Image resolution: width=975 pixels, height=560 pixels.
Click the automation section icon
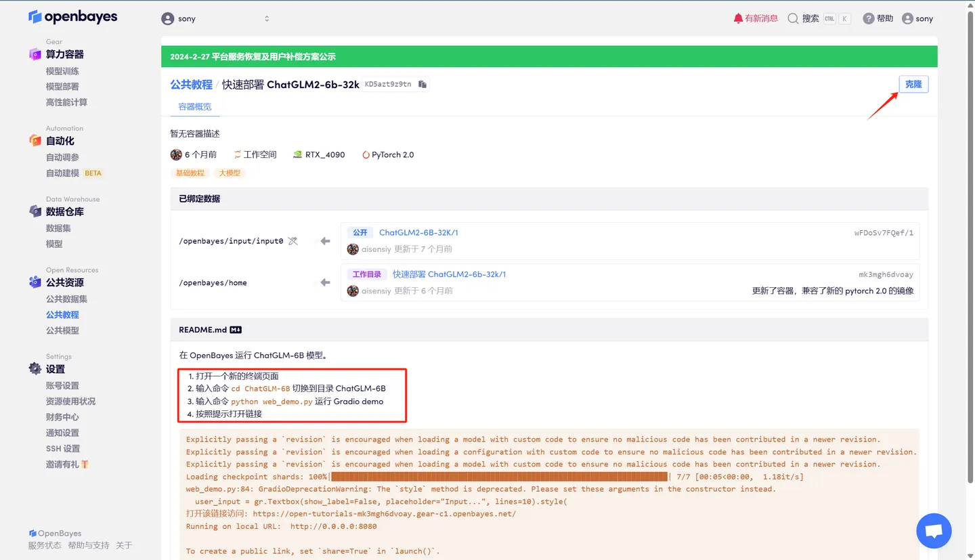click(35, 140)
